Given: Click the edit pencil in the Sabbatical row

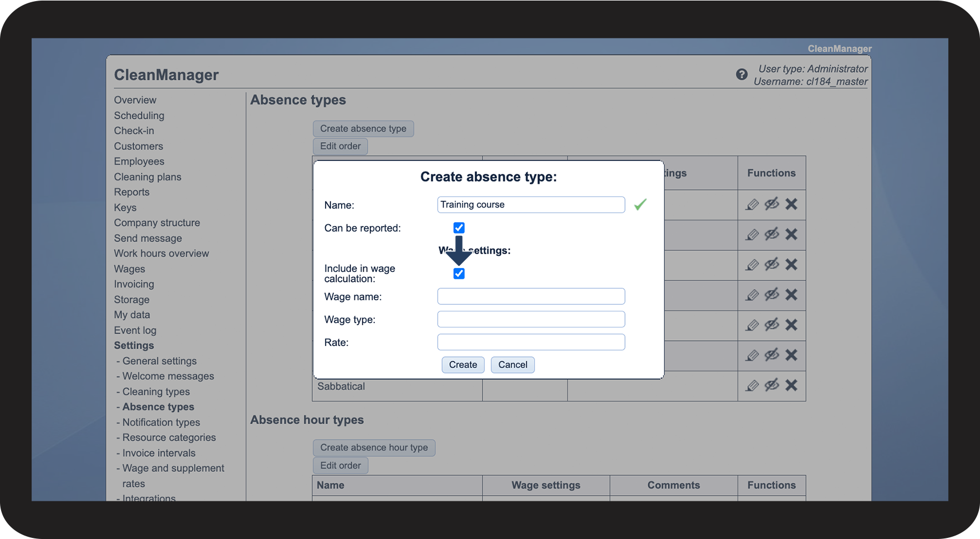Looking at the screenshot, I should pos(752,385).
